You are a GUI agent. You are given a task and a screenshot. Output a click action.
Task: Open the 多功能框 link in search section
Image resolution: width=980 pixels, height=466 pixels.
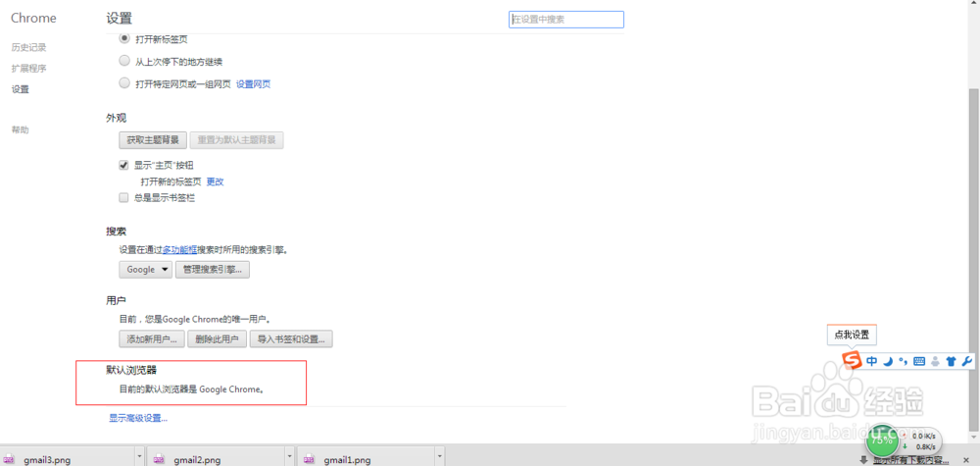pyautogui.click(x=180, y=249)
